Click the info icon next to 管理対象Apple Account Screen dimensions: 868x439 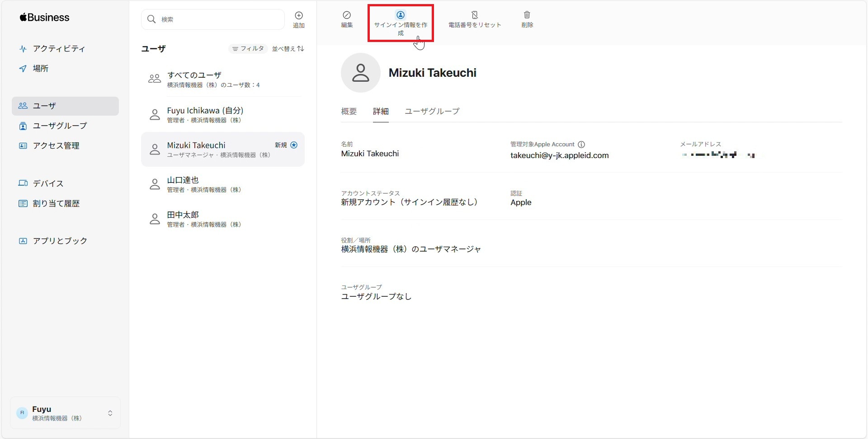581,144
